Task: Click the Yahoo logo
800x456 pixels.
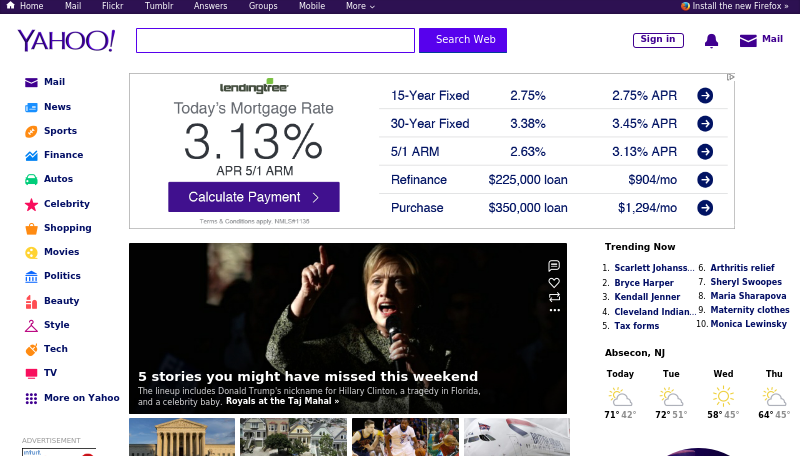Action: 66,41
